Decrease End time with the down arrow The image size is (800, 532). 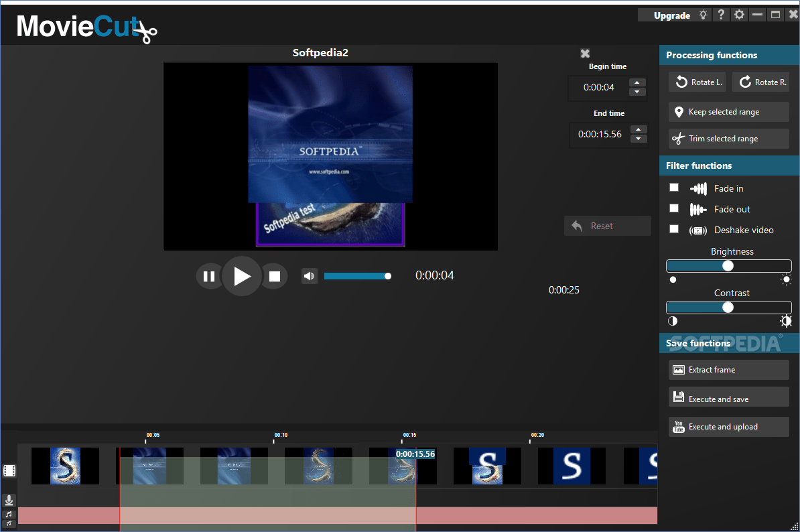pos(639,138)
